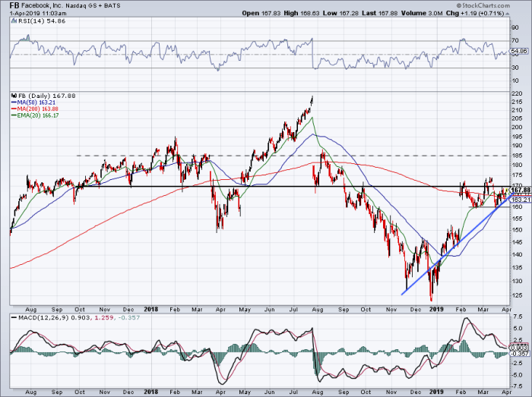The image size is (532, 397).
Task: Click the 167.88 last price tag on price axis
Action: click(x=521, y=190)
